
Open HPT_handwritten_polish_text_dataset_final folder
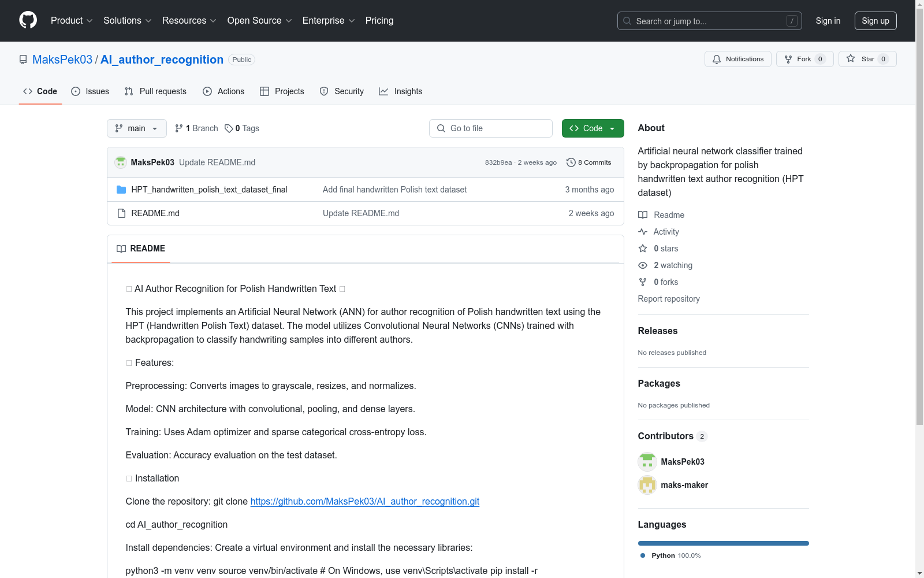(209, 190)
